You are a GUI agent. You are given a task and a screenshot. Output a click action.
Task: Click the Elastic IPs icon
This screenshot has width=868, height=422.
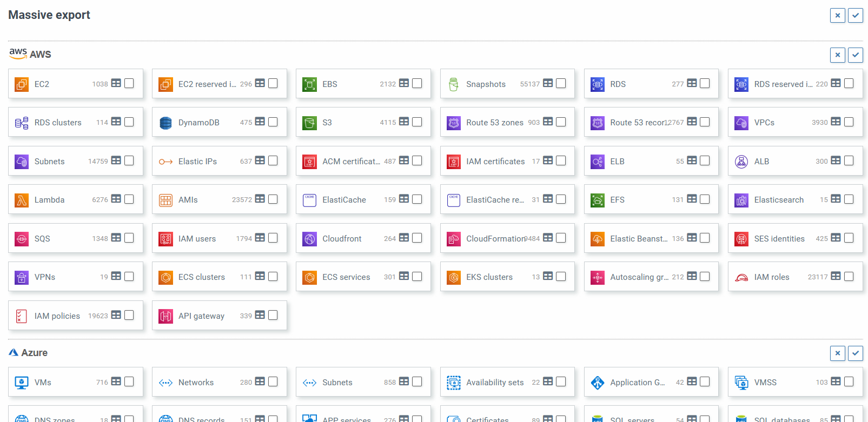click(x=165, y=162)
